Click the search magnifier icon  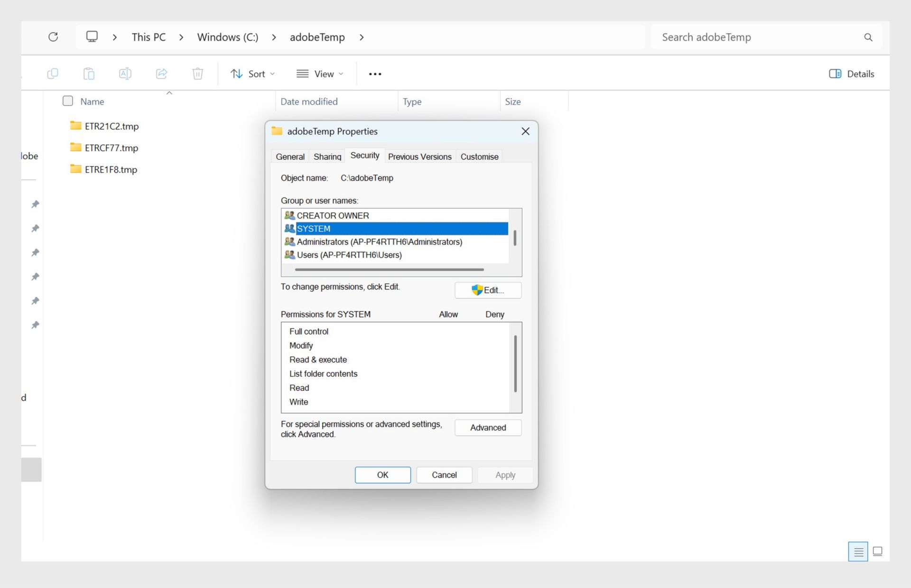[868, 37]
